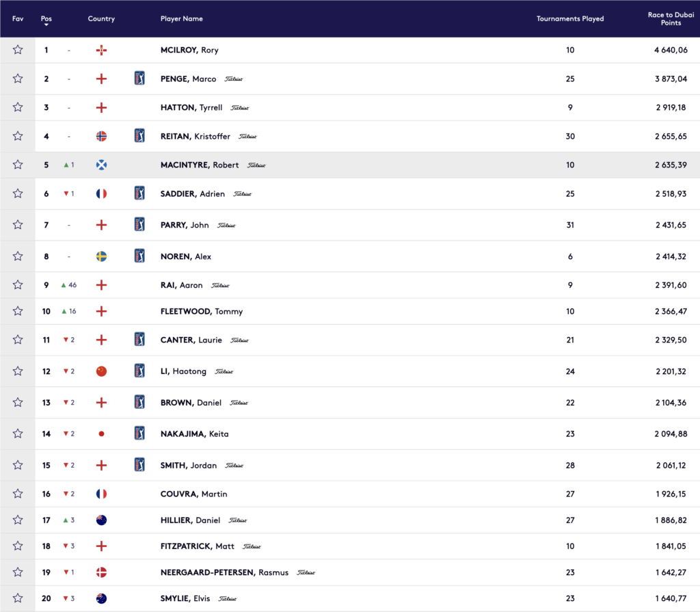The width and height of the screenshot is (700, 612).
Task: Open Rory McIlroy's player profile link
Action: point(189,50)
